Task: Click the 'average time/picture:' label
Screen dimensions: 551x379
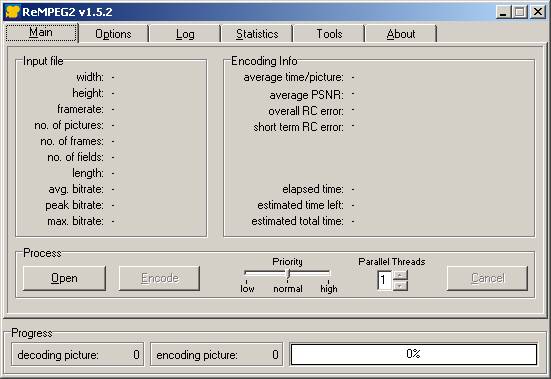Action: point(294,77)
